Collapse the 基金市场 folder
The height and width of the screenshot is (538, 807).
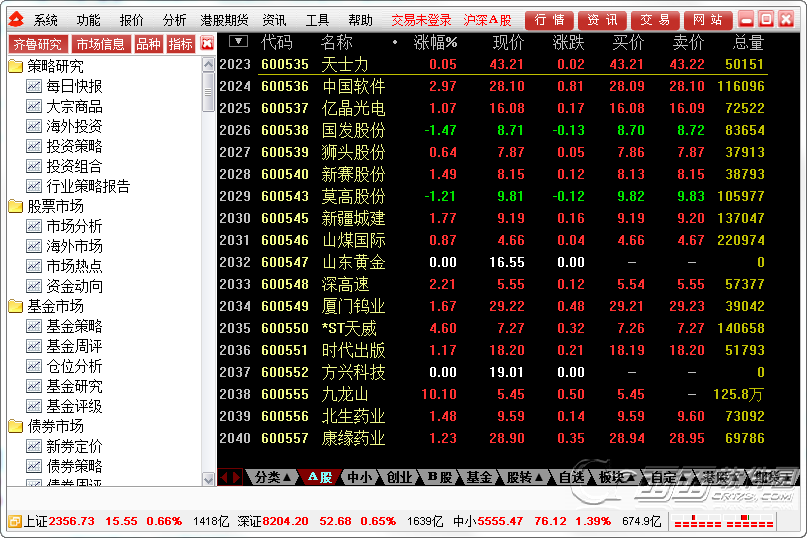(15, 306)
